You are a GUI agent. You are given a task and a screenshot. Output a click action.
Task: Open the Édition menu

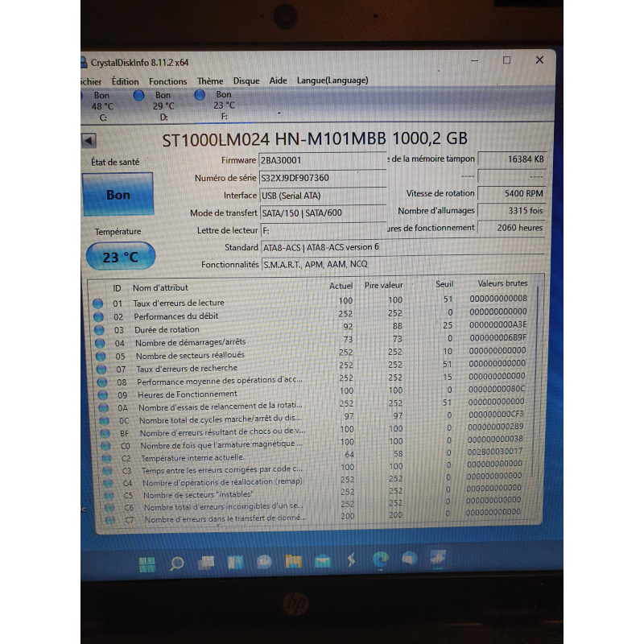click(x=125, y=81)
